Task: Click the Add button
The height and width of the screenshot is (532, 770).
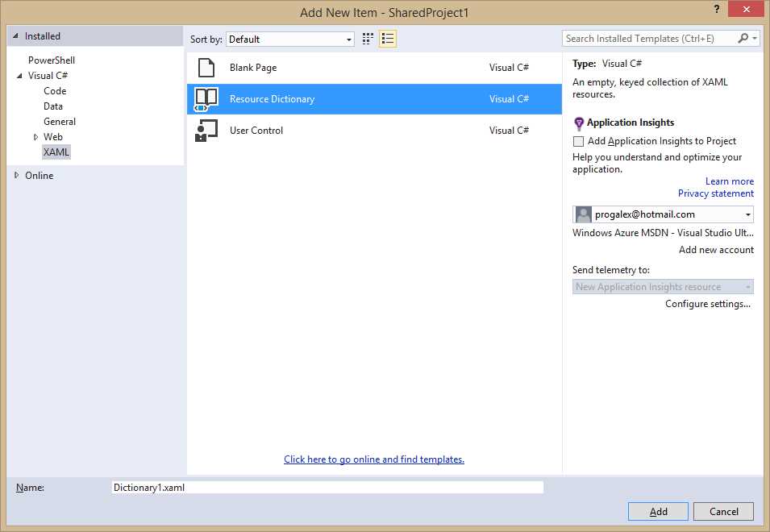Action: (x=658, y=511)
